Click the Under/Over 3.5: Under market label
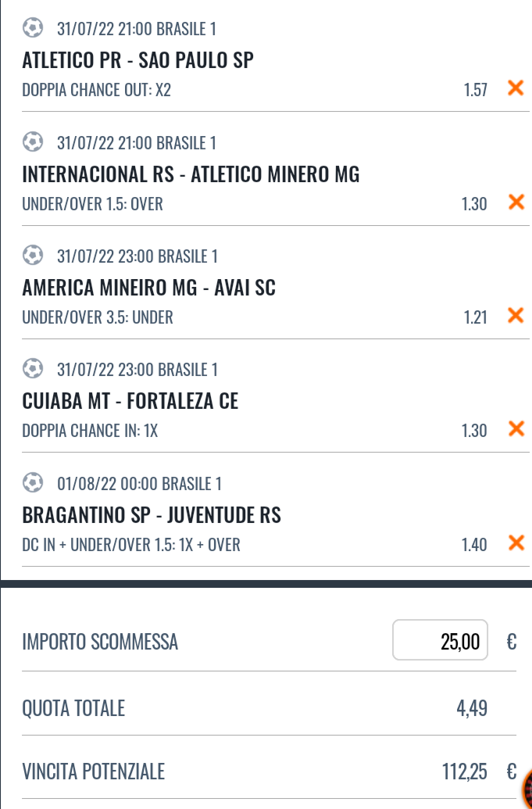Image resolution: width=532 pixels, height=809 pixels. (x=98, y=317)
